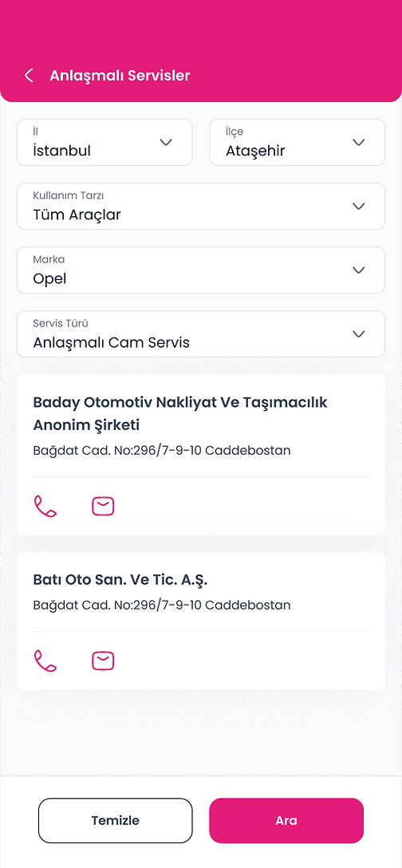The image size is (402, 868).
Task: Email Baday Otomotiv via envelope icon
Action: click(103, 507)
